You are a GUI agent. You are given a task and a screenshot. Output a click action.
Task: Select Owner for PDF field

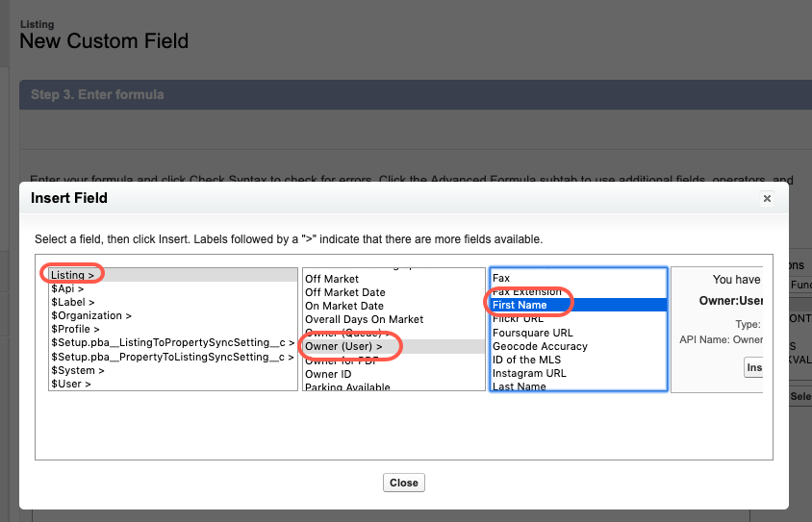(x=393, y=360)
